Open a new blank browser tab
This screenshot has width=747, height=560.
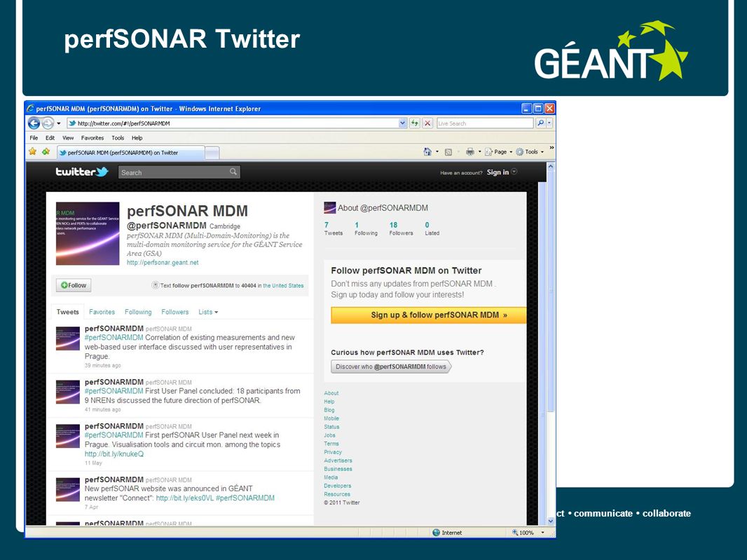pos(212,153)
